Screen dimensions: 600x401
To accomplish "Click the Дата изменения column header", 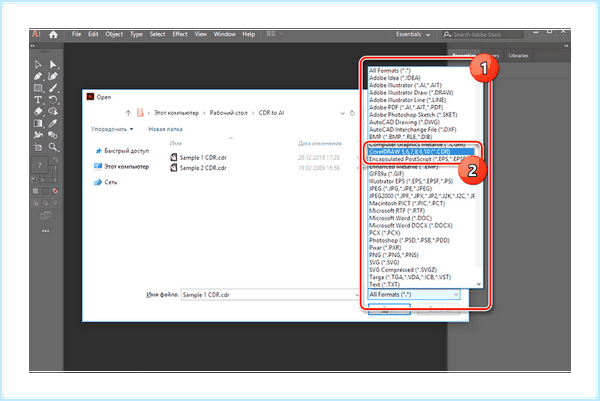I will 320,143.
